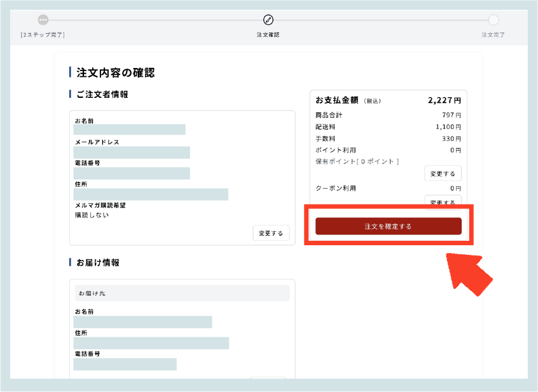Click the ご注文者情報 heading
This screenshot has width=538, height=392.
coord(102,94)
